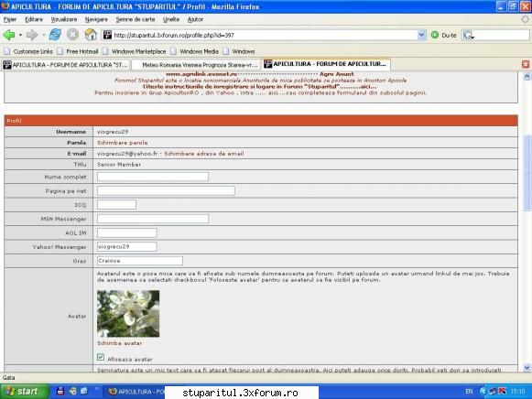
Task: Click the Nume complet input field
Action: click(153, 177)
